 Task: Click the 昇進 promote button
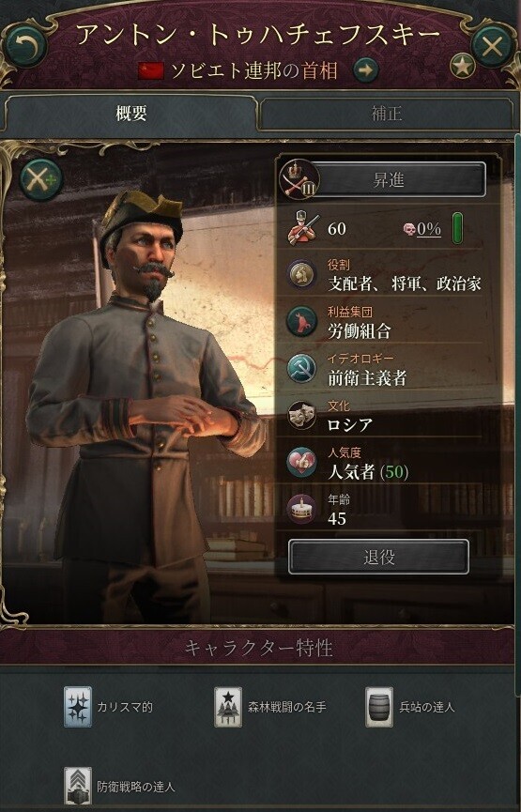389,180
